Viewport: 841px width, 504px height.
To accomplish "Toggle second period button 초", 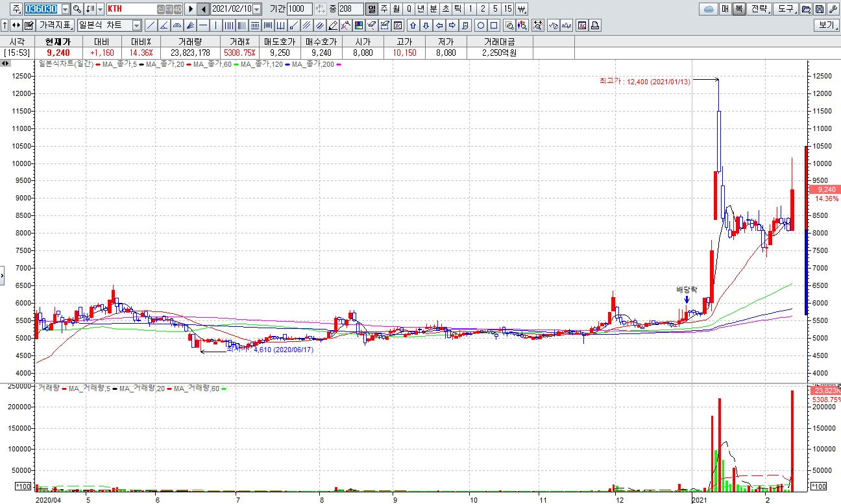I will (x=445, y=8).
